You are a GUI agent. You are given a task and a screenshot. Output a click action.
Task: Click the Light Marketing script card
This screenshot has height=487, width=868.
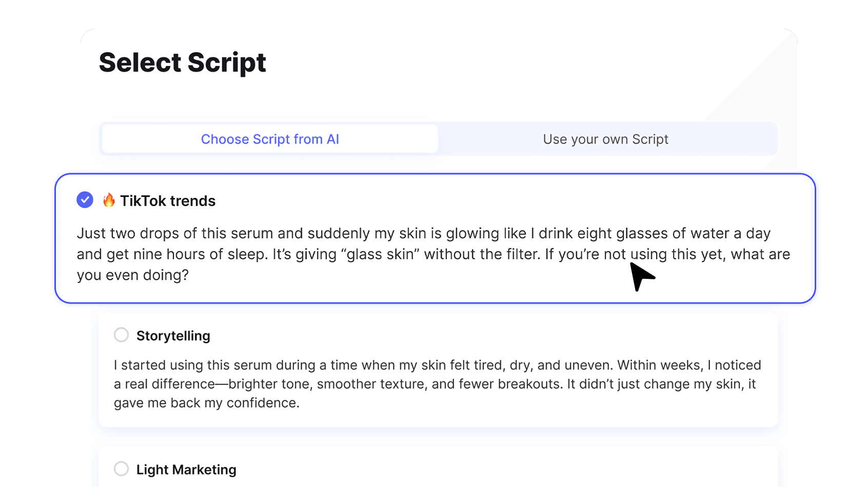click(438, 466)
